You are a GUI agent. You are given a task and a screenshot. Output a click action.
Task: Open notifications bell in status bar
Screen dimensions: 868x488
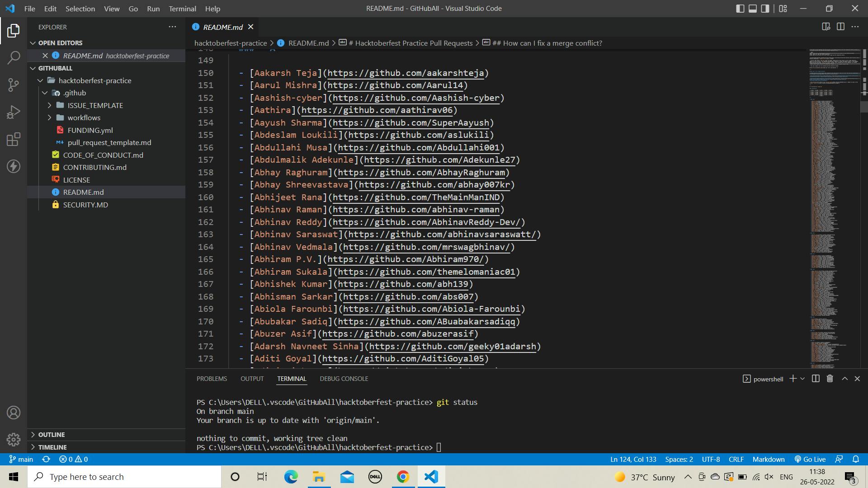855,459
